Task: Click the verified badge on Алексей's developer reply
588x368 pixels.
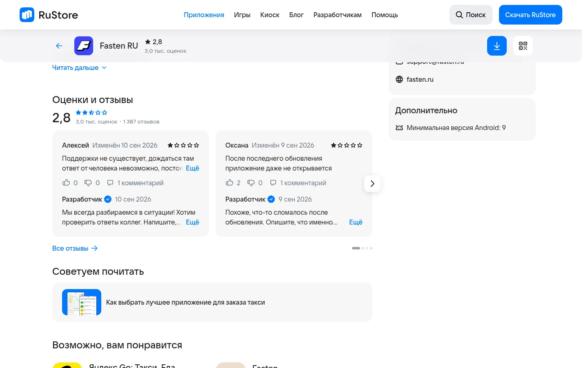Action: 108,199
